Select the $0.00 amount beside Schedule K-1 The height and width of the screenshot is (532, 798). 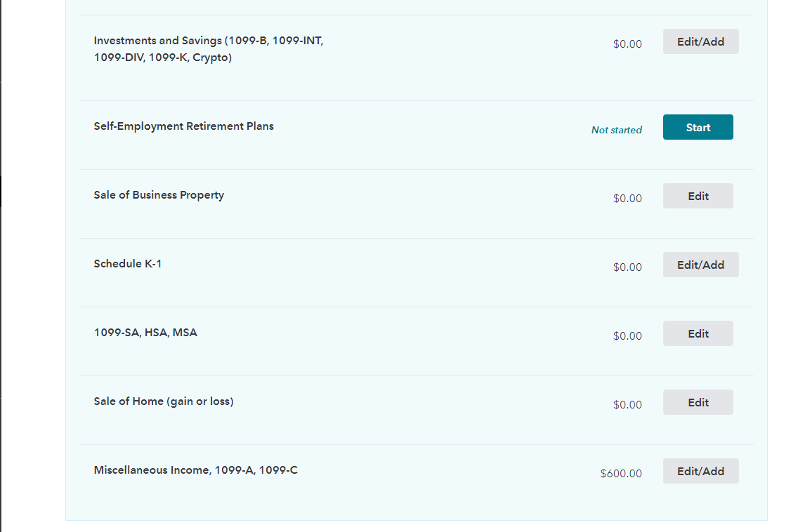(627, 267)
